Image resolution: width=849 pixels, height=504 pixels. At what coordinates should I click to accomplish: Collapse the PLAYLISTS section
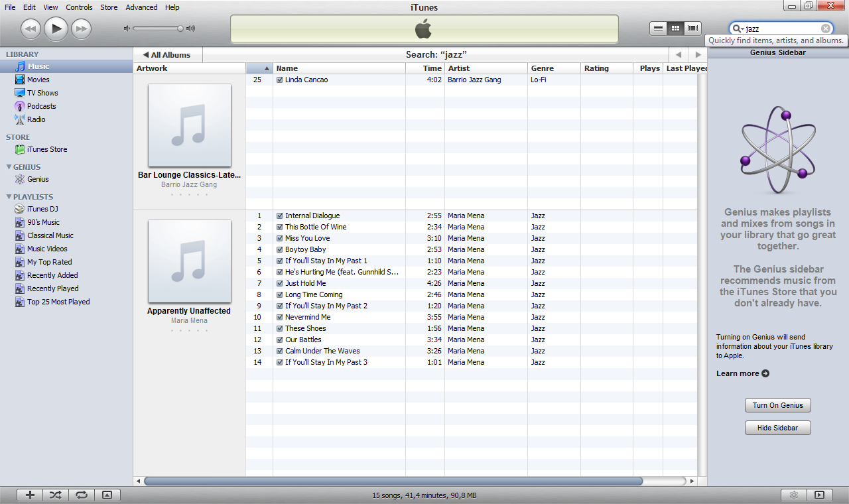(x=9, y=197)
